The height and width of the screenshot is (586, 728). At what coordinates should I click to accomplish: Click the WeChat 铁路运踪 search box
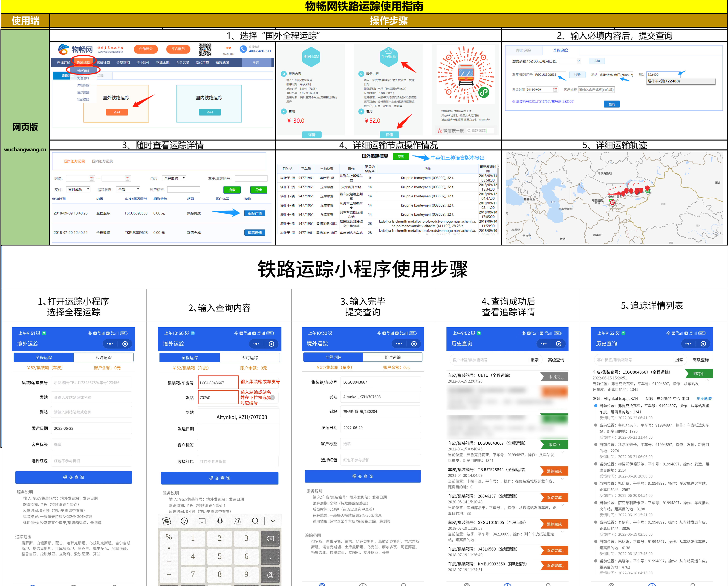tap(480, 131)
